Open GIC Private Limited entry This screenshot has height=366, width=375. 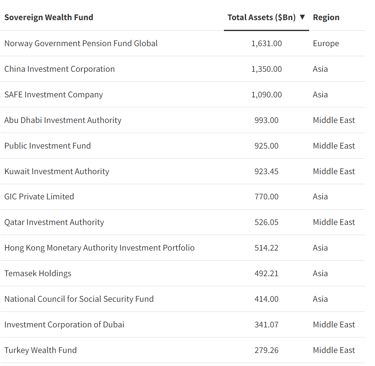39,197
